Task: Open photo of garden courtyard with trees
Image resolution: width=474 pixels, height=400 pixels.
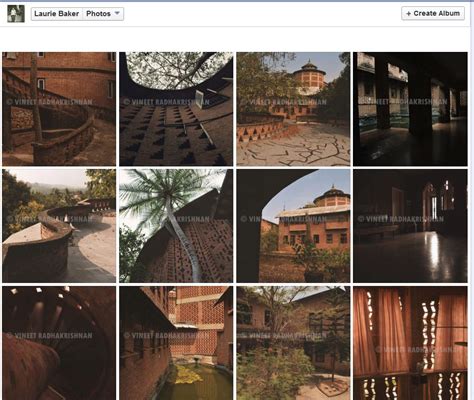Action: (x=293, y=343)
